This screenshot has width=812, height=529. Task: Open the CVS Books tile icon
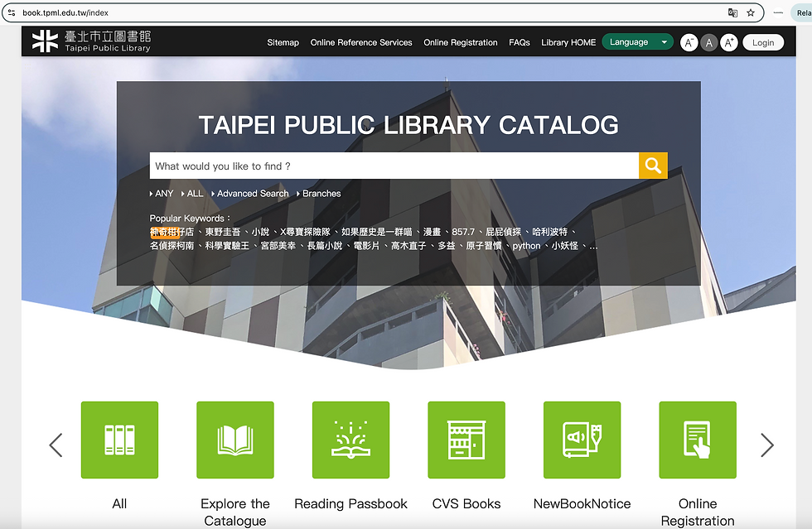[466, 440]
